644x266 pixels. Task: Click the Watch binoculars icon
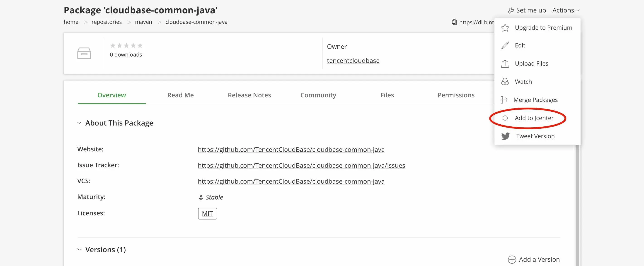505,82
